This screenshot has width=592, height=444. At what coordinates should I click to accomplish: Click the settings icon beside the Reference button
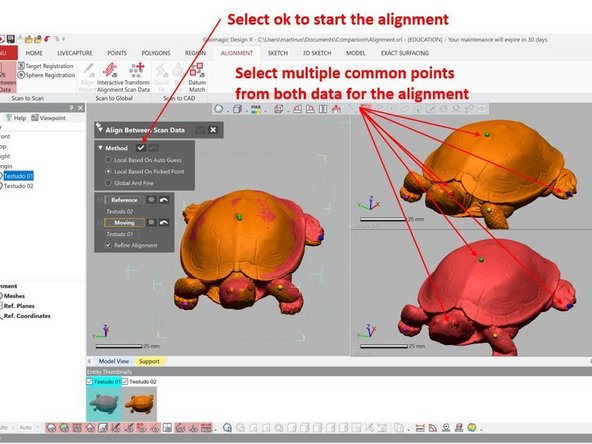[151, 200]
